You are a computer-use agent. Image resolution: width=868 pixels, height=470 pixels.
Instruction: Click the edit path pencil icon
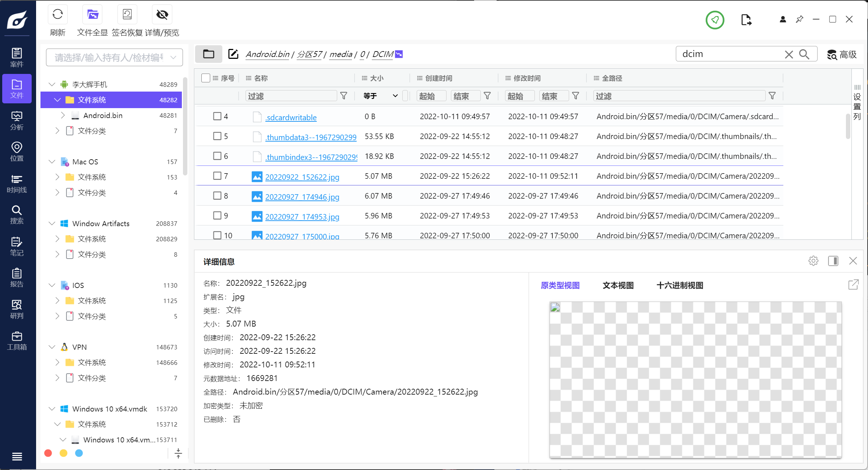click(233, 54)
